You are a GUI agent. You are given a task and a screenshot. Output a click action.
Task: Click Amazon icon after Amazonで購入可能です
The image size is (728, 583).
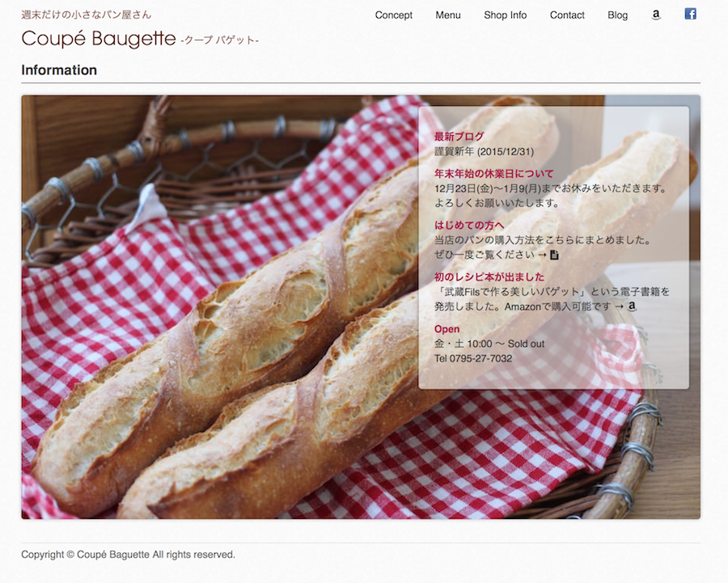632,306
